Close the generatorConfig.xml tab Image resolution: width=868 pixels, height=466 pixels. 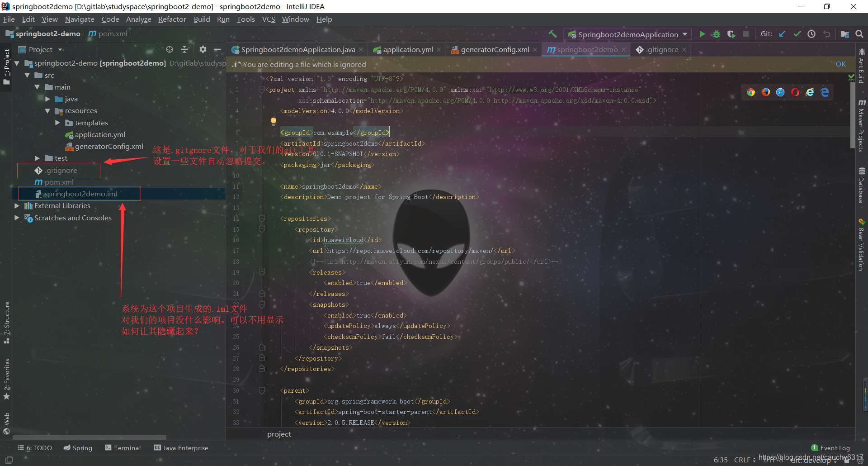pyautogui.click(x=535, y=50)
